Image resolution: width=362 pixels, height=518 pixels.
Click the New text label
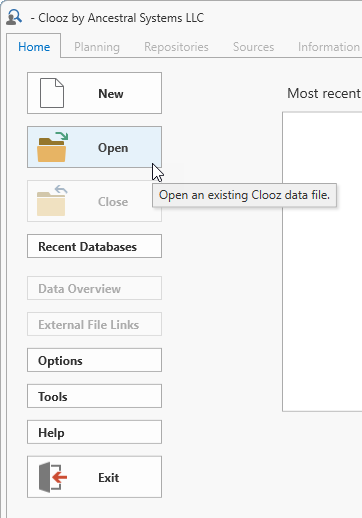(x=111, y=93)
